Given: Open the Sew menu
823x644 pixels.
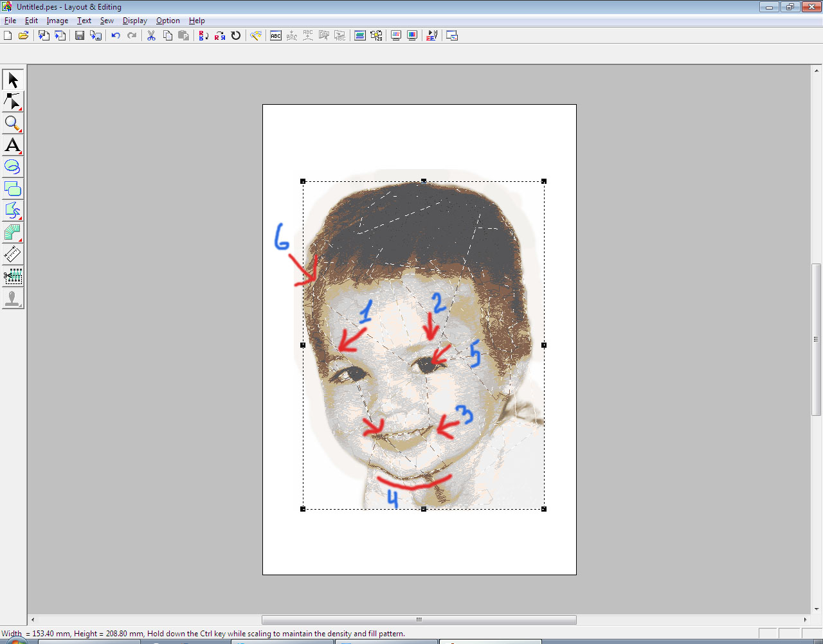Looking at the screenshot, I should point(107,21).
